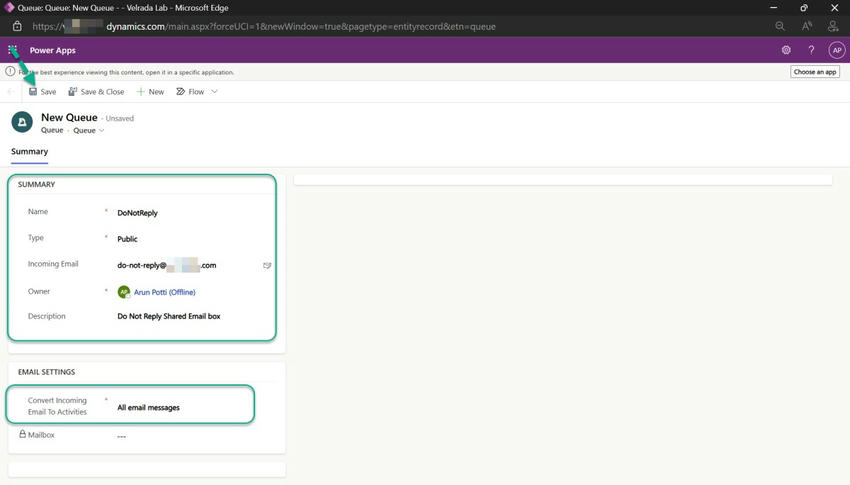
Task: Click the send email icon beside Incoming Email
Action: point(267,265)
